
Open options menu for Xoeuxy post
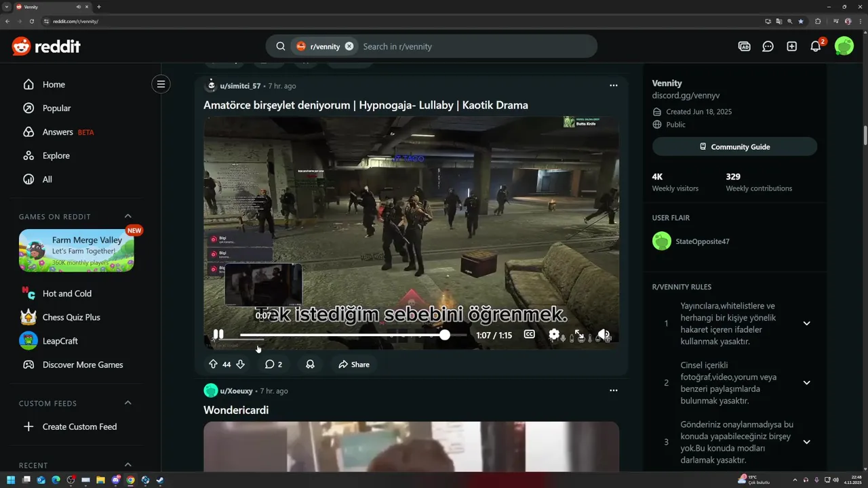[613, 390]
